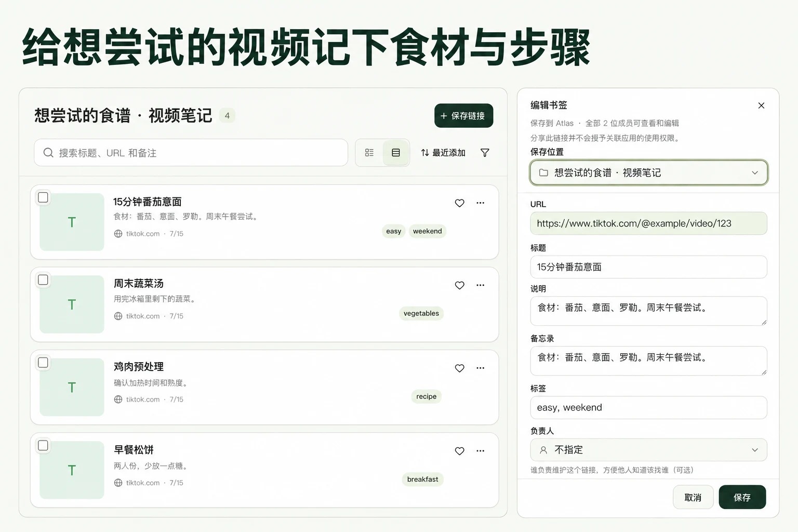Click the recipe tag chip

tap(426, 396)
